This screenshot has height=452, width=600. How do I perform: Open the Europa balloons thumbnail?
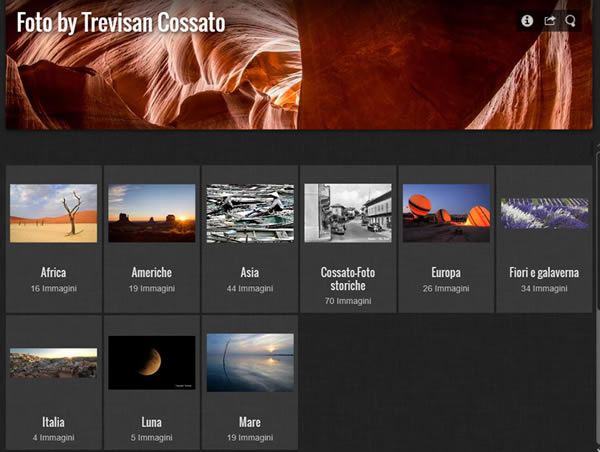(446, 213)
